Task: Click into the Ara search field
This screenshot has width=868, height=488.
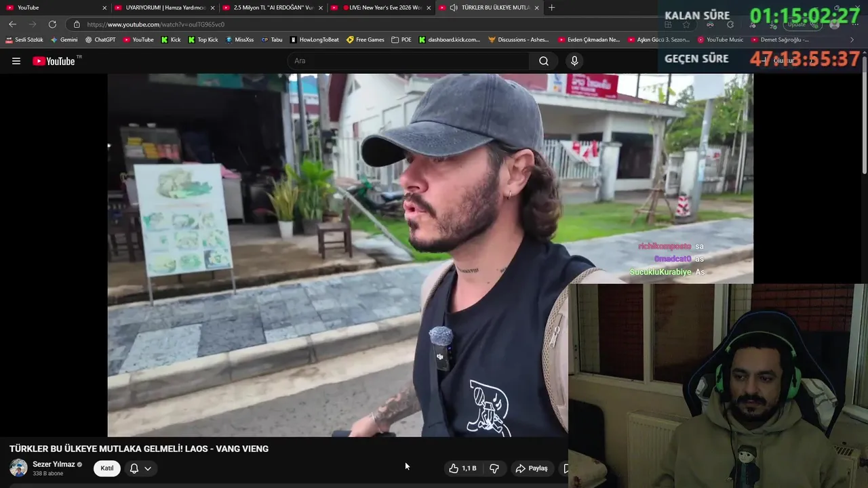Action: point(409,61)
